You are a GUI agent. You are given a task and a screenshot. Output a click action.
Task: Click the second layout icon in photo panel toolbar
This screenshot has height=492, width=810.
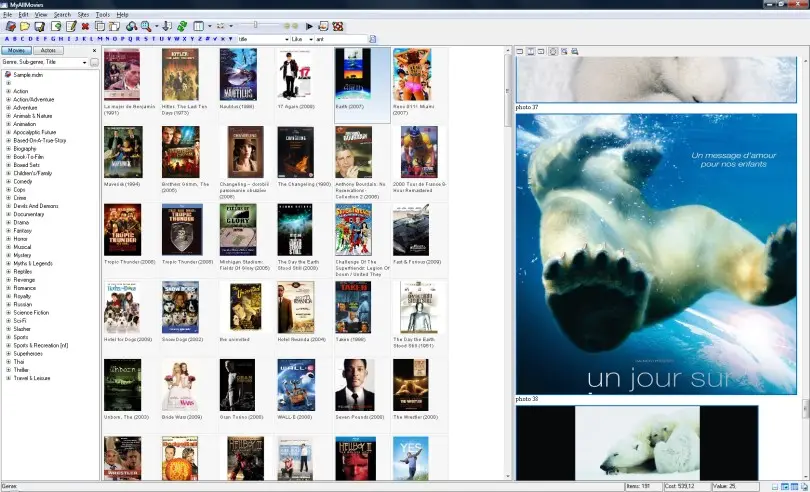pyautogui.click(x=531, y=51)
